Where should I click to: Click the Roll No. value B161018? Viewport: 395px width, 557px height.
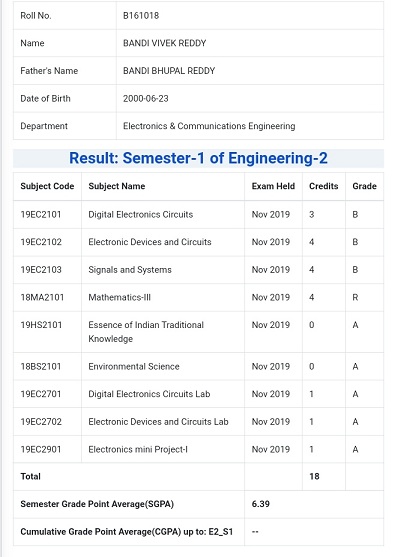click(141, 16)
